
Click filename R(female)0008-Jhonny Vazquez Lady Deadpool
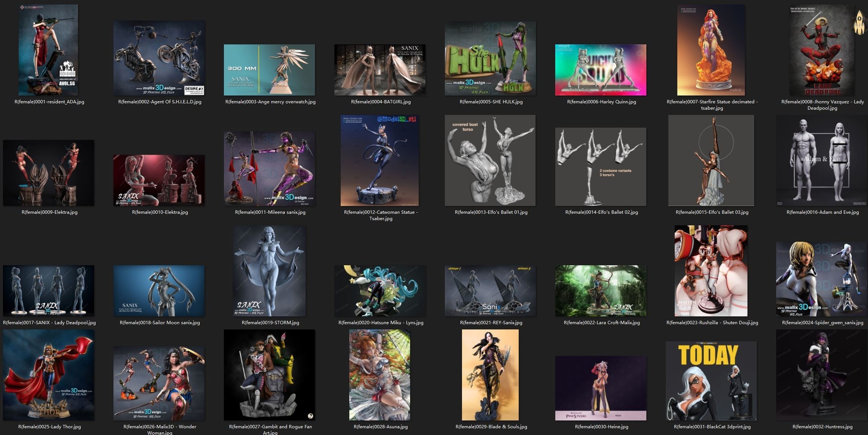click(822, 105)
